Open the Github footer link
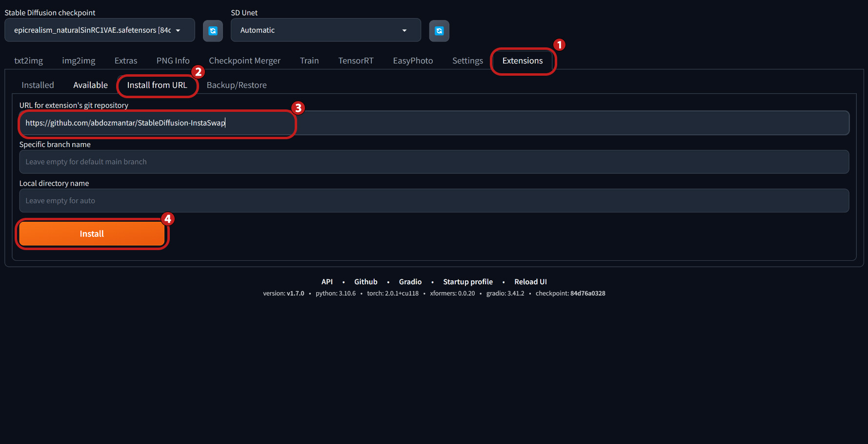 coord(366,282)
